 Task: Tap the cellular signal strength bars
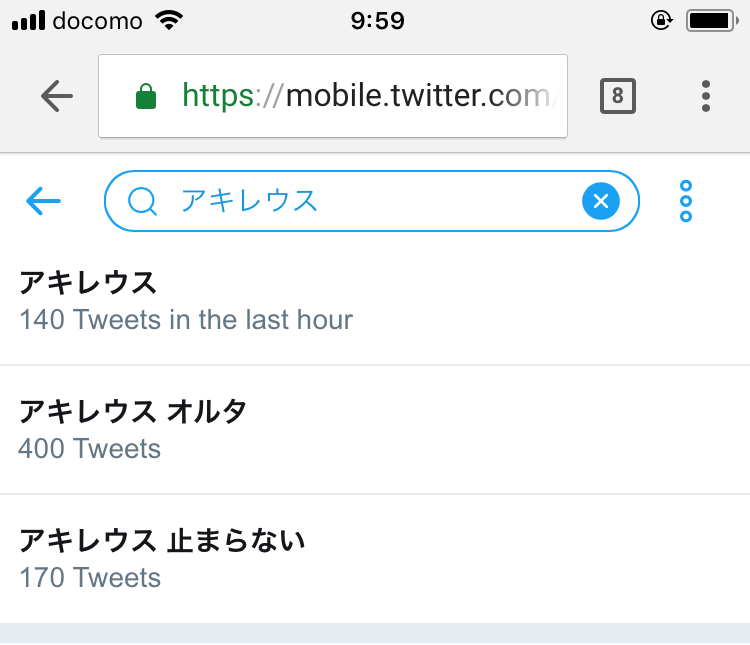point(28,20)
